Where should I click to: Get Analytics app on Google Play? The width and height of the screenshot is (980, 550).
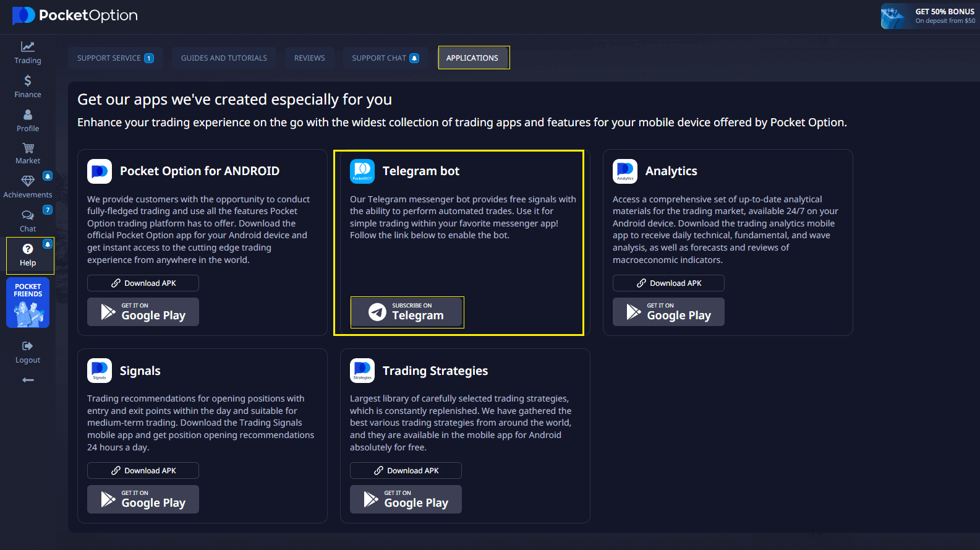pos(668,312)
